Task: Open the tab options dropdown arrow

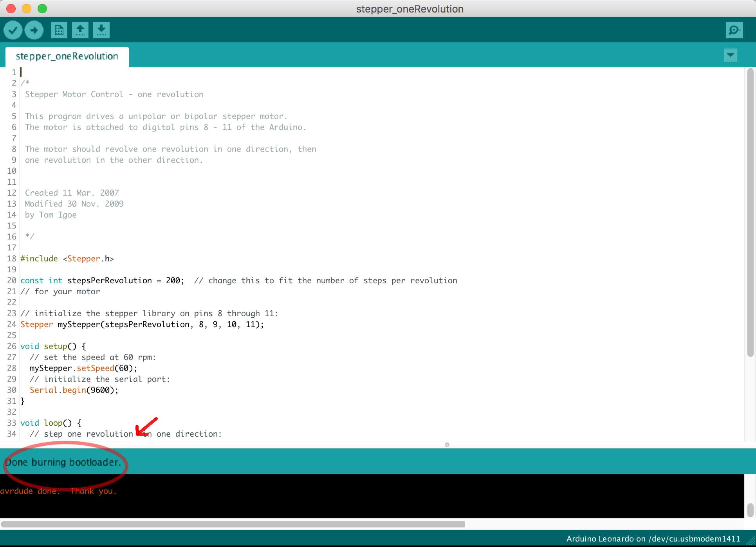Action: click(x=730, y=55)
